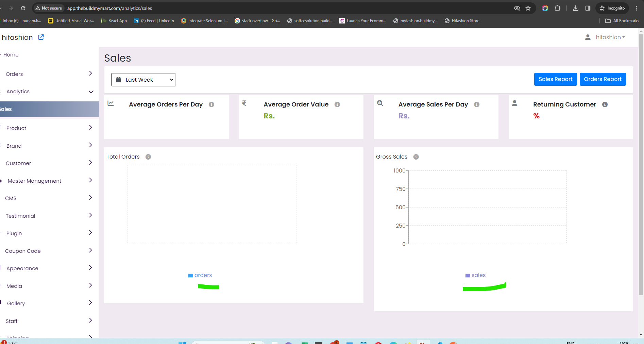Screen dimensions: 644x344
Task: Expand the Testimonial sidebar menu chevron
Action: coord(90,215)
